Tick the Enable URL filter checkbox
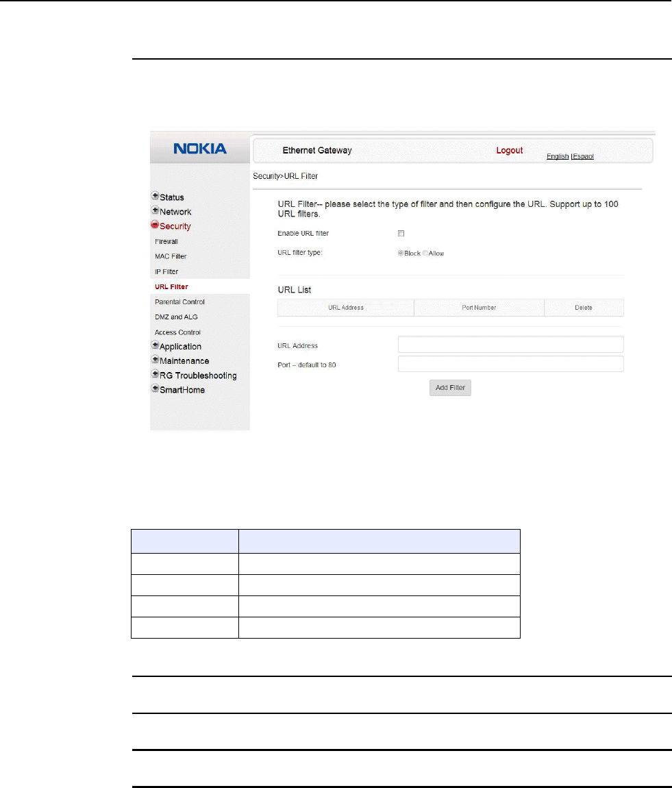 pos(401,233)
